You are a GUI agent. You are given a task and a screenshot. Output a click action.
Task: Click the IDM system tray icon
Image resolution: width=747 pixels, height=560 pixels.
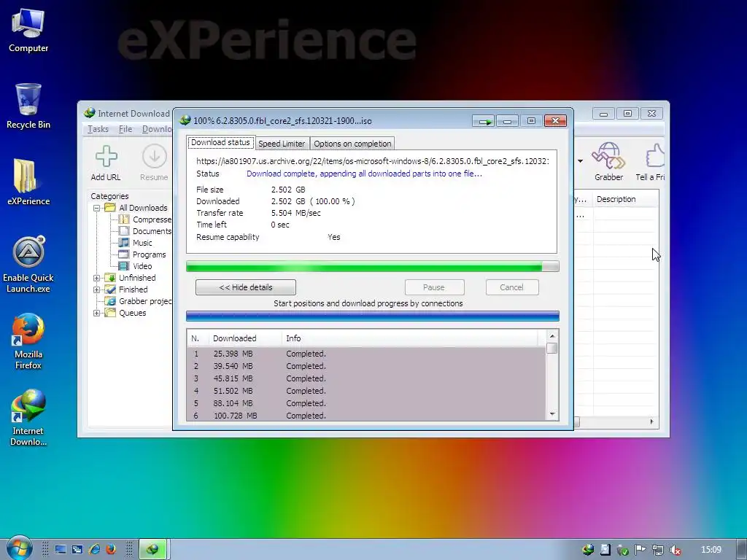(588, 550)
